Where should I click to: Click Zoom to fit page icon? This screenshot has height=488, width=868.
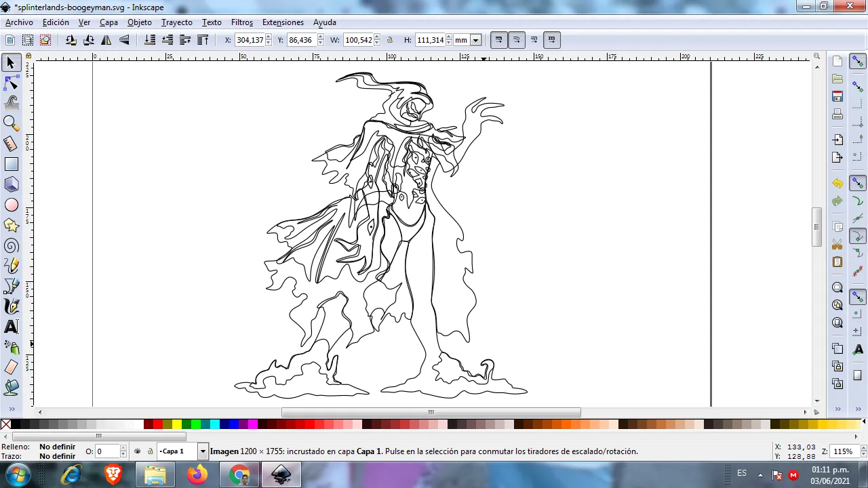[837, 323]
